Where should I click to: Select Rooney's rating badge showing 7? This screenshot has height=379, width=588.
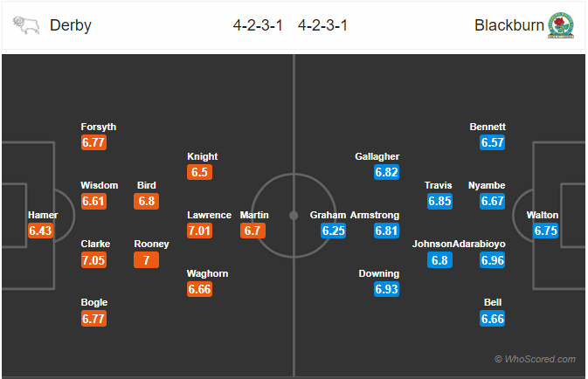point(146,259)
